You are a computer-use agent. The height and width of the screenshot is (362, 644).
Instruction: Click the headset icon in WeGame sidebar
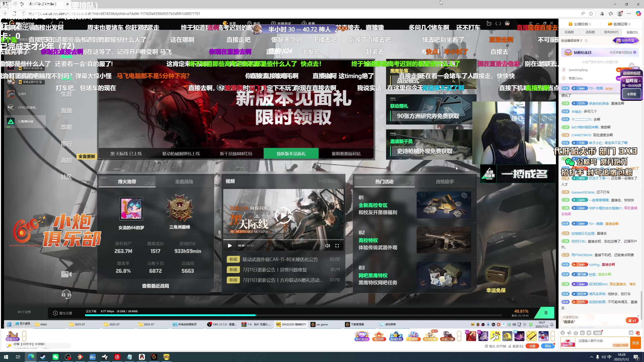pyautogui.click(x=66, y=294)
